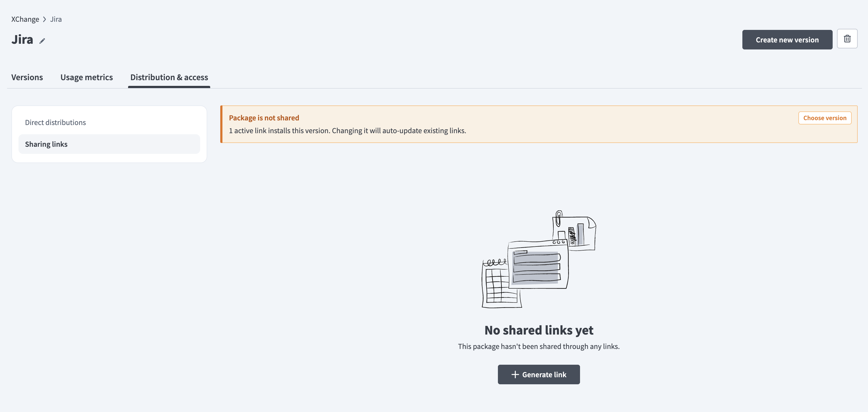The width and height of the screenshot is (868, 412).
Task: Select Sharing links in side panel
Action: 109,144
